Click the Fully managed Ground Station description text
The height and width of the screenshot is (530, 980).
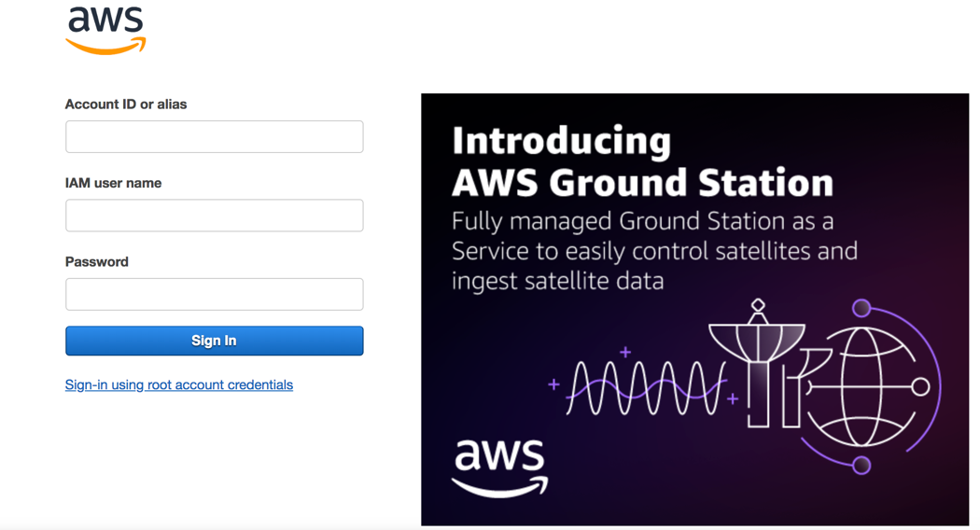(653, 251)
